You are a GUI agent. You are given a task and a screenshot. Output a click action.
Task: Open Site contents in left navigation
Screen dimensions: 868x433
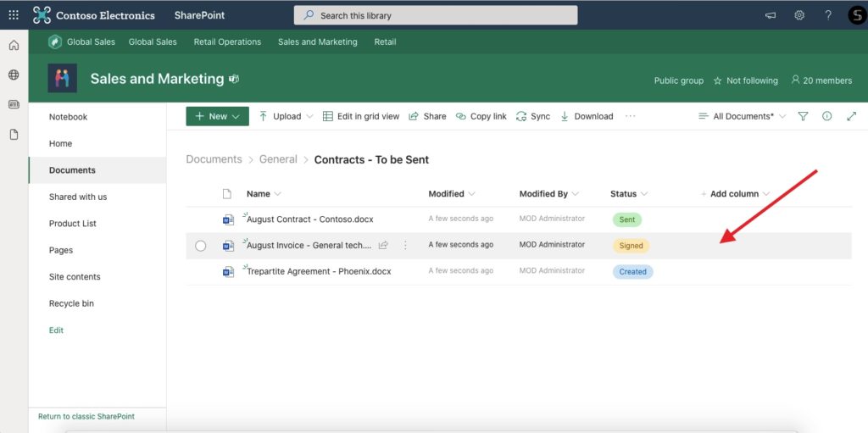(75, 277)
